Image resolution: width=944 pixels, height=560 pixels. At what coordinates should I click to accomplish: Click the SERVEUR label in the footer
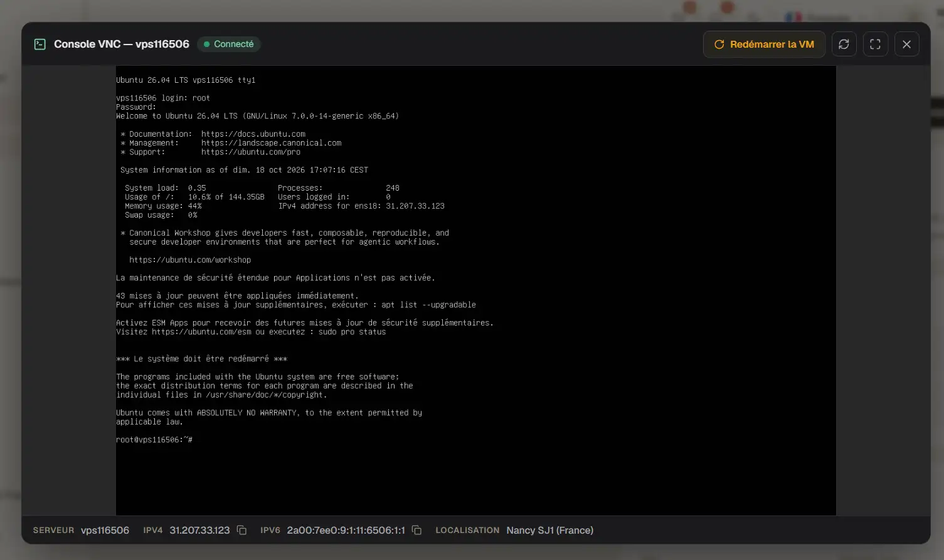coord(53,530)
